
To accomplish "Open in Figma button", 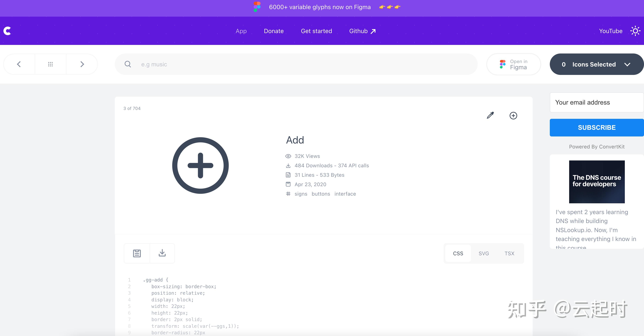I will point(513,64).
